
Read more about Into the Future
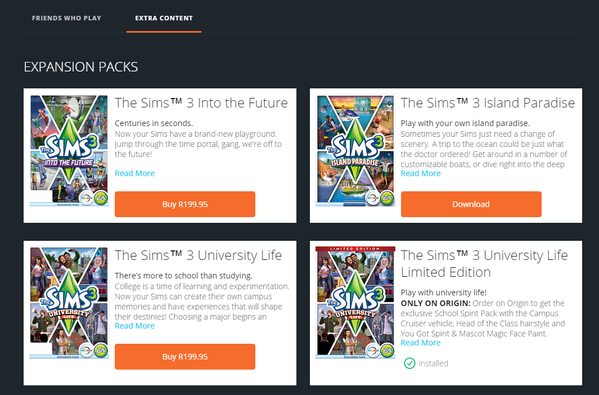tap(135, 173)
